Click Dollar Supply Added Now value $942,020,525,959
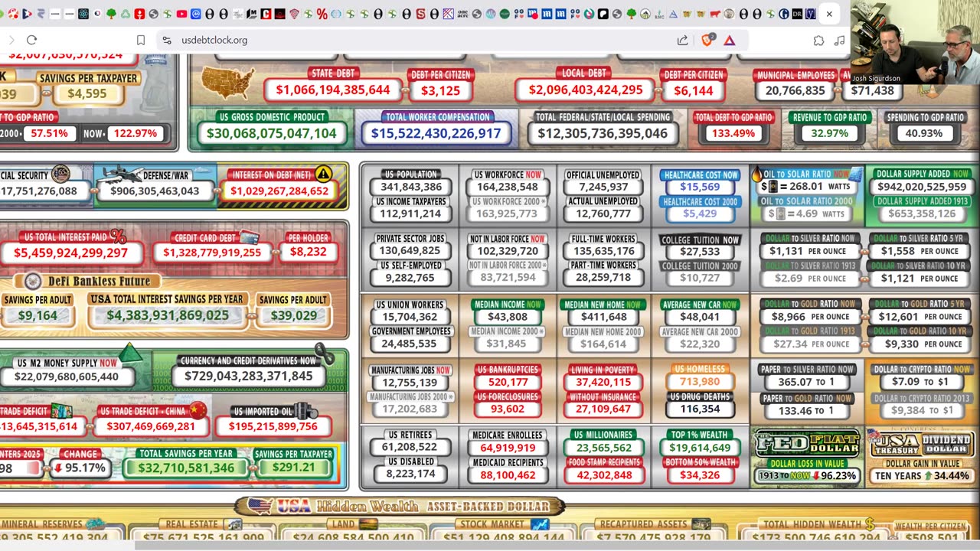 point(922,187)
